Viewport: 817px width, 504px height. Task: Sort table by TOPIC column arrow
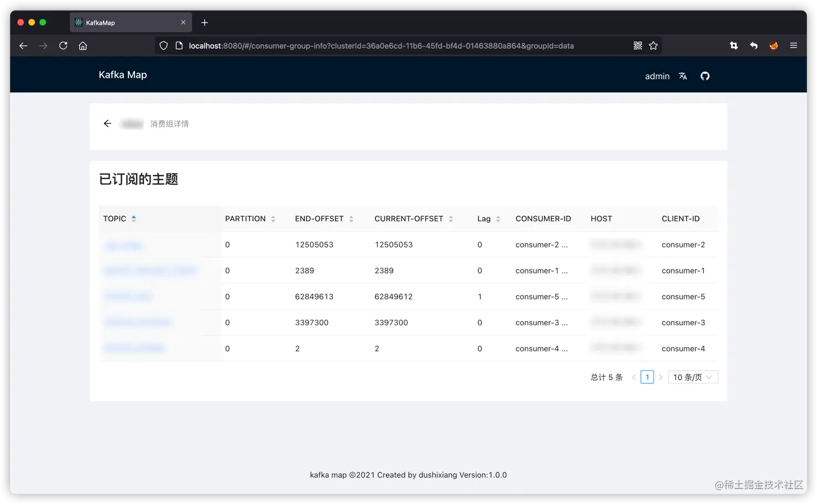(133, 219)
